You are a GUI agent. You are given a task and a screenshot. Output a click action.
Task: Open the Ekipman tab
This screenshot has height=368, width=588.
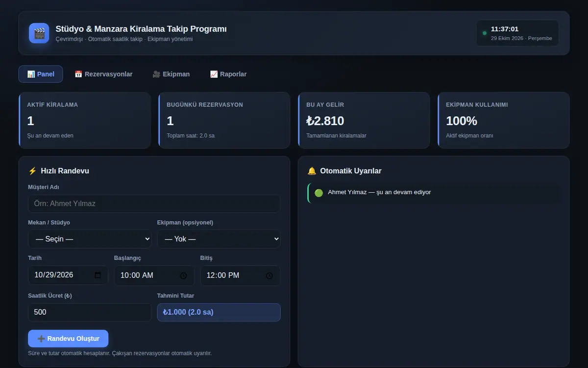pos(171,74)
